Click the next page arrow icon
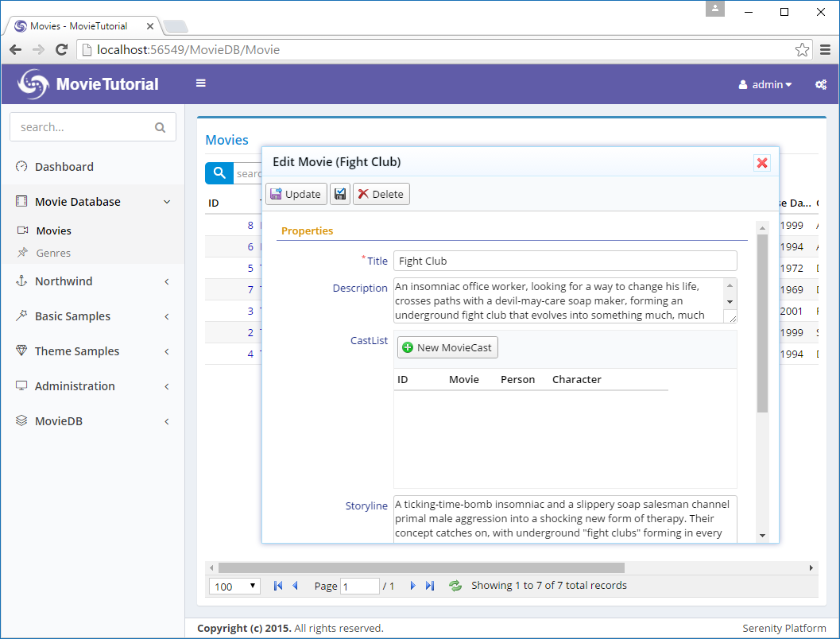The width and height of the screenshot is (840, 639). tap(412, 586)
